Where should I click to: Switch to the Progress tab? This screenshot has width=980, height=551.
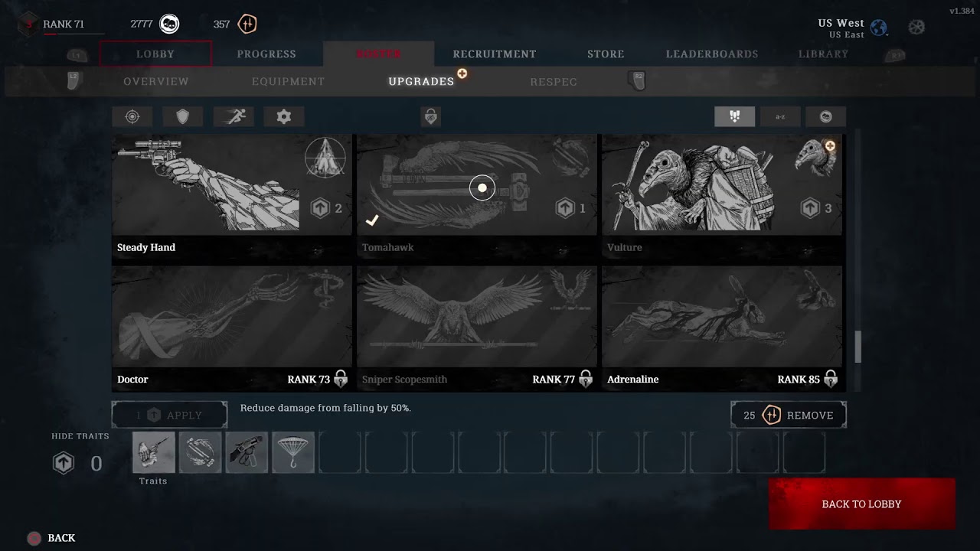[x=266, y=54]
